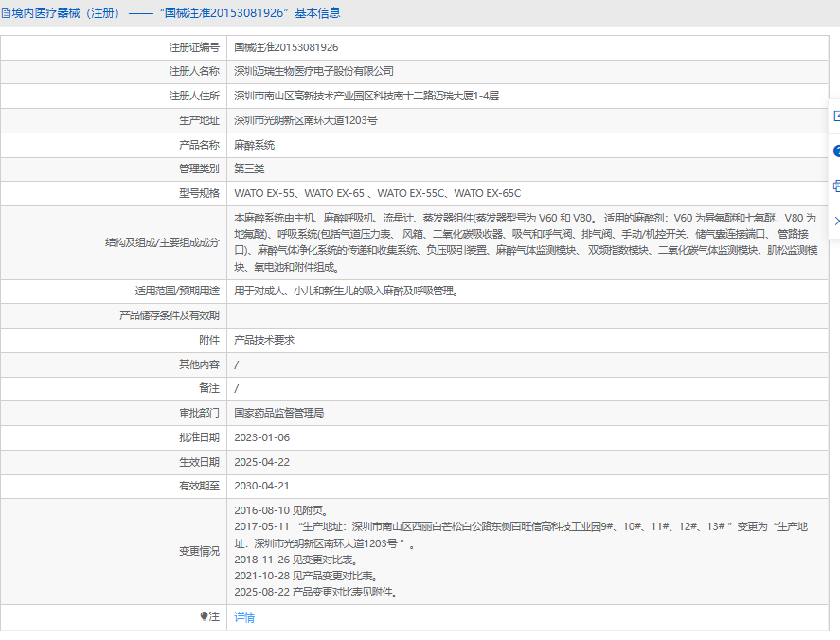Click the 其他内容 row label
Screen dimensions: 840x640
tap(199, 364)
